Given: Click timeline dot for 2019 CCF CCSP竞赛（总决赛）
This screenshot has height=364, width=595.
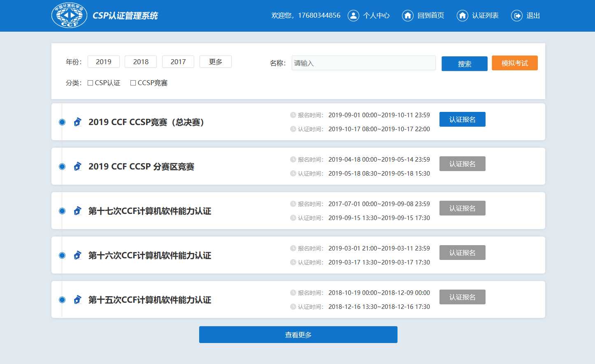Looking at the screenshot, I should [x=62, y=122].
